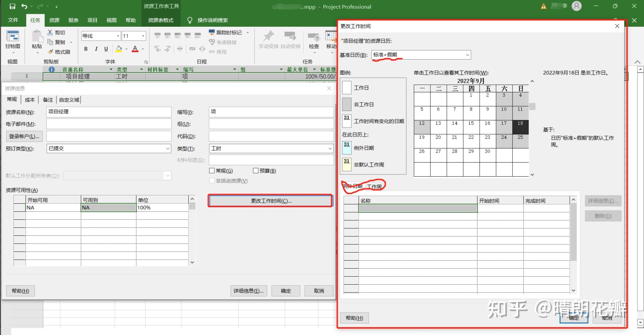
Task: Open the 文件 File menu
Action: 13,20
